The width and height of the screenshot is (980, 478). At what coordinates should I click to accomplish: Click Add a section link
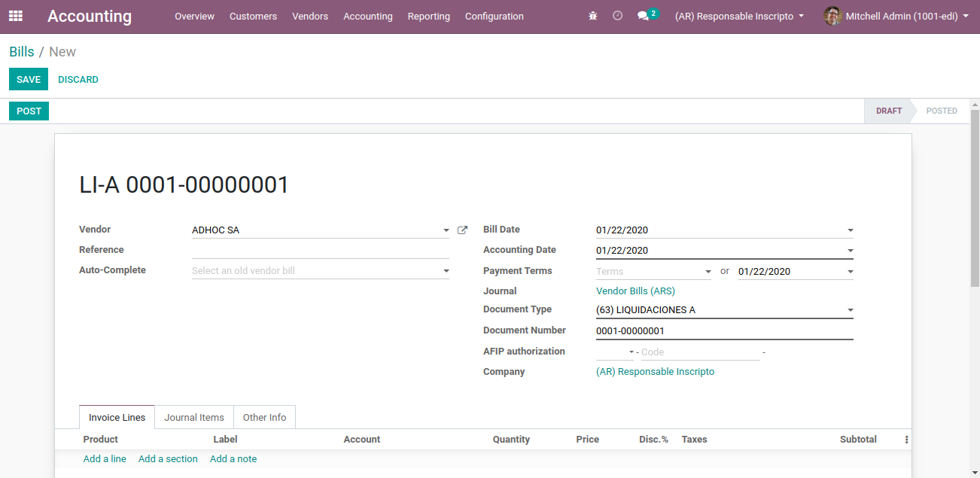168,458
